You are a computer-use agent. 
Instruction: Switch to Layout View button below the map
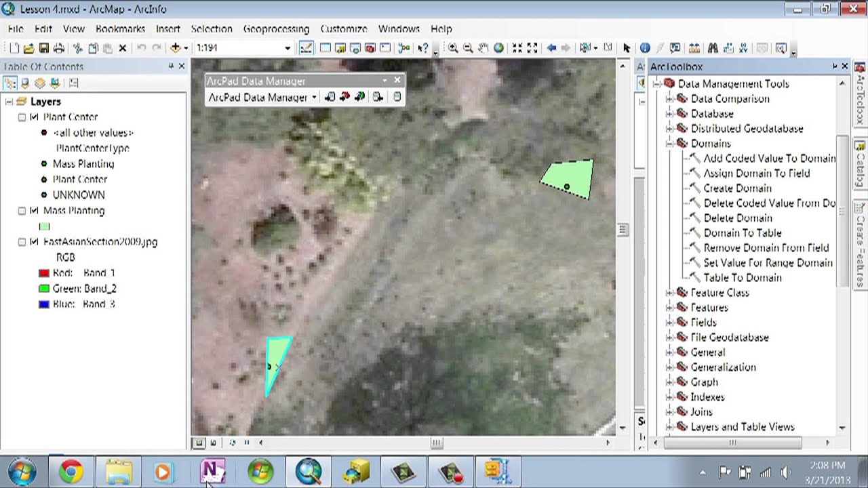[213, 443]
